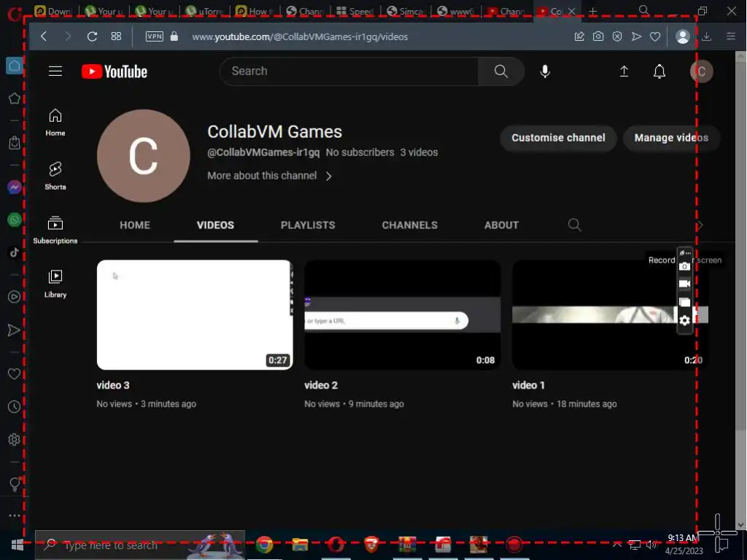The height and width of the screenshot is (560, 747).
Task: Show hidden tray icons chevron
Action: tap(617, 544)
